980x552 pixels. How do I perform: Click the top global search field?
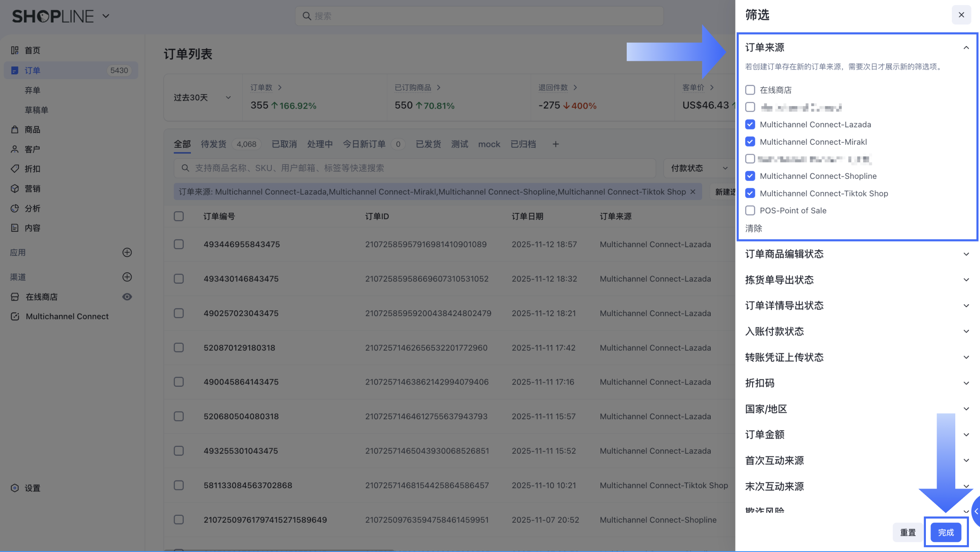(x=479, y=16)
